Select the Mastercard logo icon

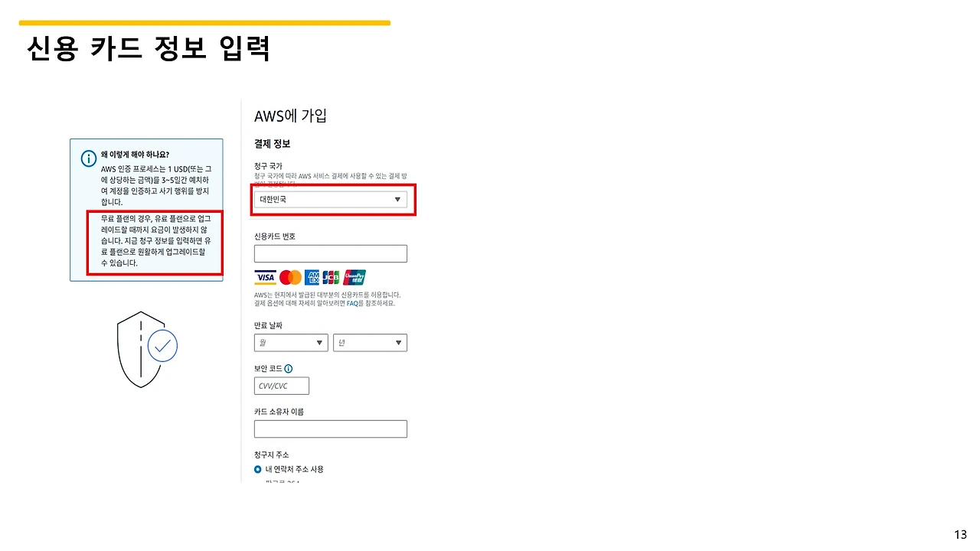point(291,277)
